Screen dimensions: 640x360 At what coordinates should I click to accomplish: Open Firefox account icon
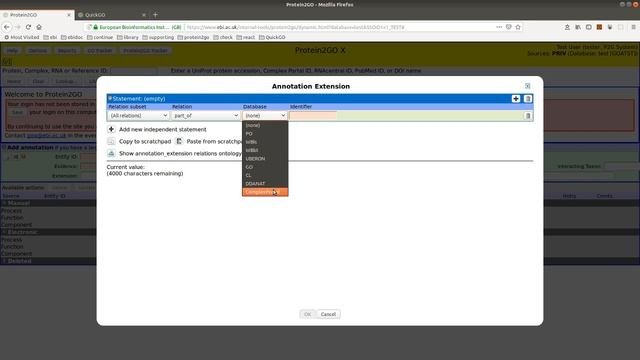coord(567,27)
